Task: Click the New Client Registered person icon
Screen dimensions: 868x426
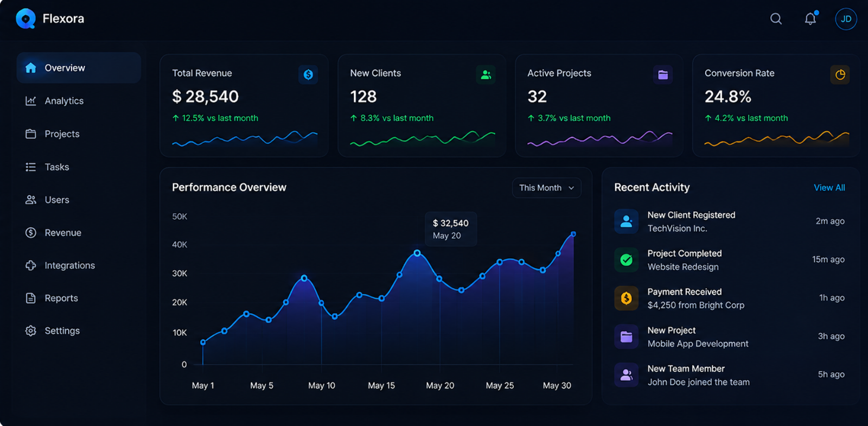Action: [x=626, y=221]
